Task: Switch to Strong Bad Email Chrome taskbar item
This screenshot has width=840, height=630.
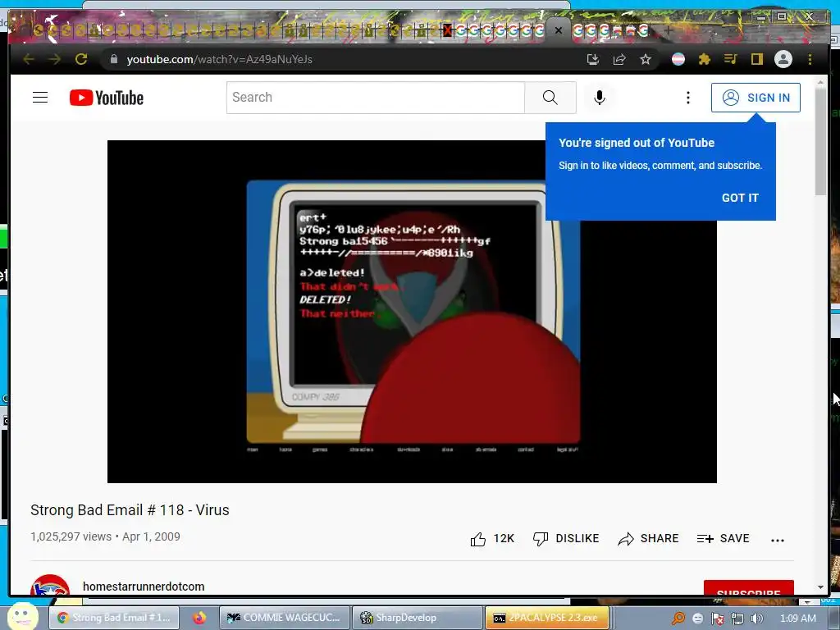Action: point(116,618)
